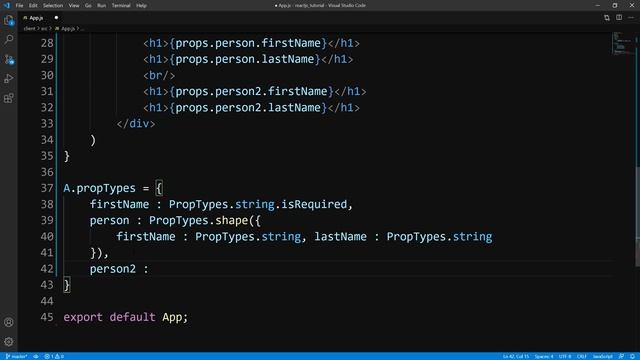This screenshot has height=360, width=640.
Task: Open the Edit menu
Action: [33, 6]
